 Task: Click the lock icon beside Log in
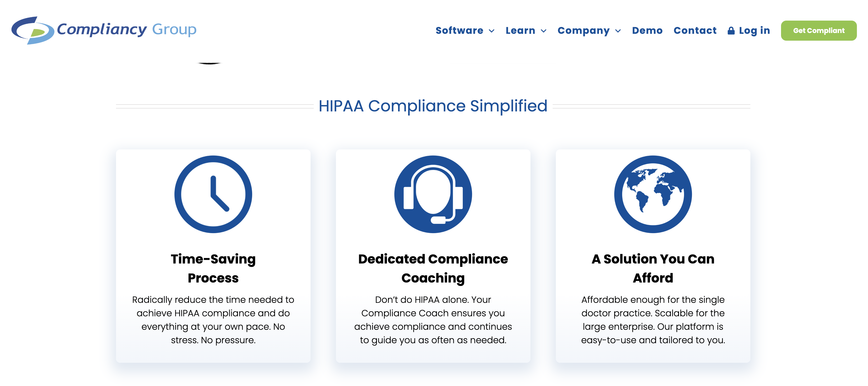point(731,31)
